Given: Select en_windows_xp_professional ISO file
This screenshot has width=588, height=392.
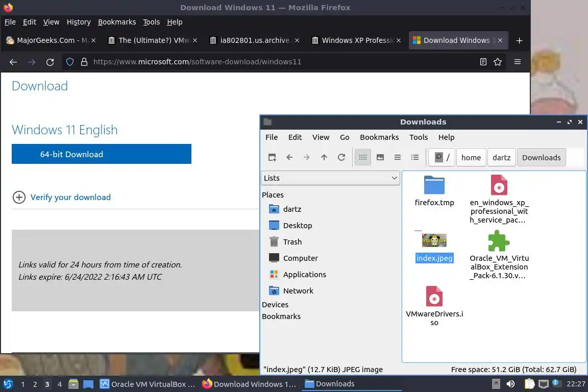Looking at the screenshot, I should point(499,200).
